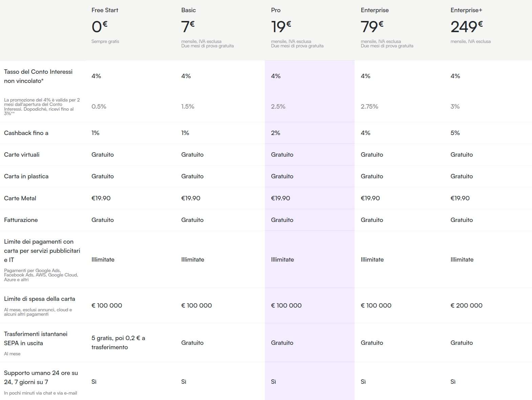Click the Free Start plan heading

pos(105,10)
